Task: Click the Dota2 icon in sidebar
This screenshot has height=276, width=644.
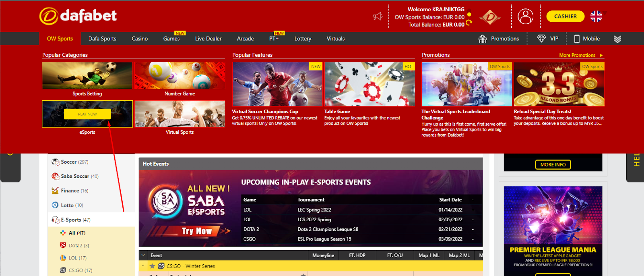Action: click(63, 245)
